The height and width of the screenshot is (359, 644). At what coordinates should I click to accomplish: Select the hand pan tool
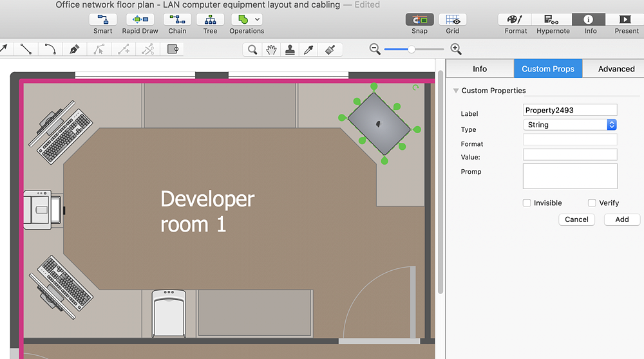click(272, 50)
